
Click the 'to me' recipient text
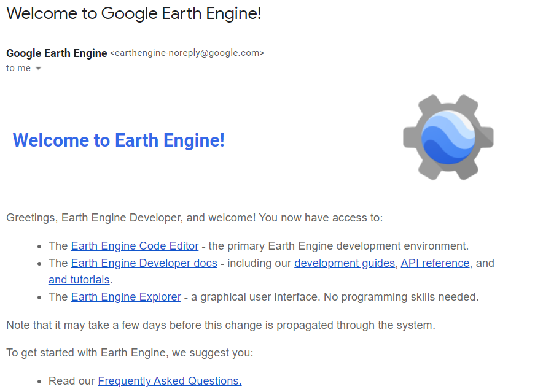point(18,68)
